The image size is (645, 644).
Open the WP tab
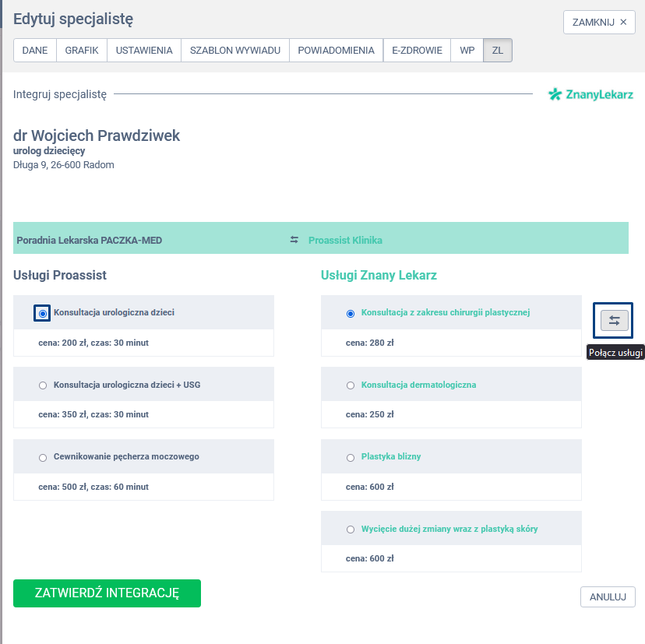pos(467,51)
